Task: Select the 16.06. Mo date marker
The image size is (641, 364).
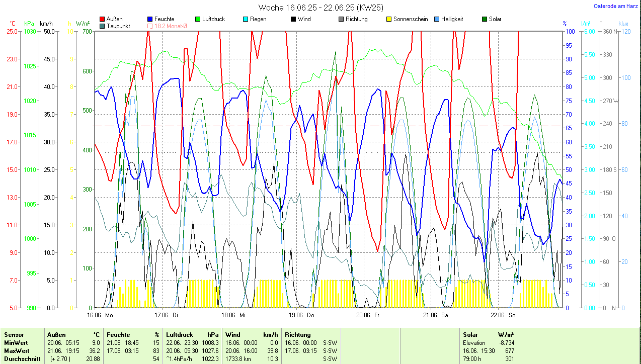Action: (100, 315)
